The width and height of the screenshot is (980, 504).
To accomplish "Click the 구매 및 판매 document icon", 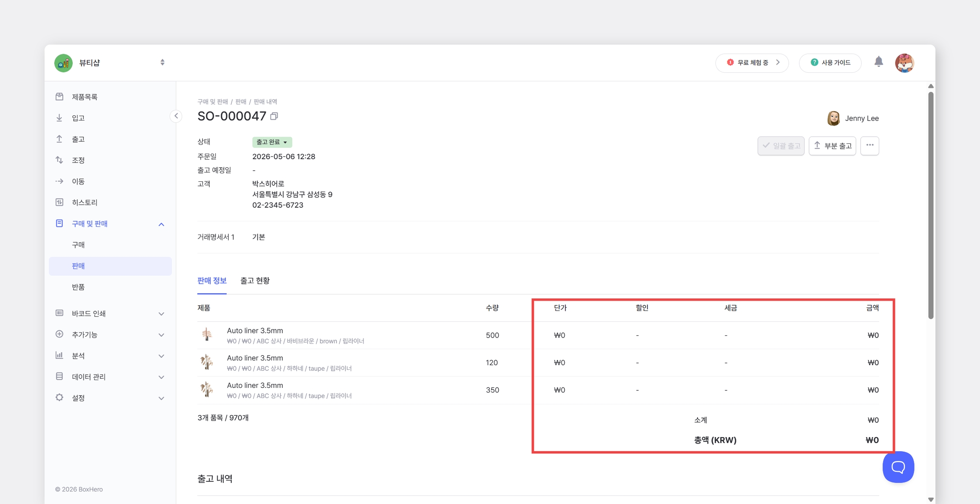I will click(x=60, y=223).
